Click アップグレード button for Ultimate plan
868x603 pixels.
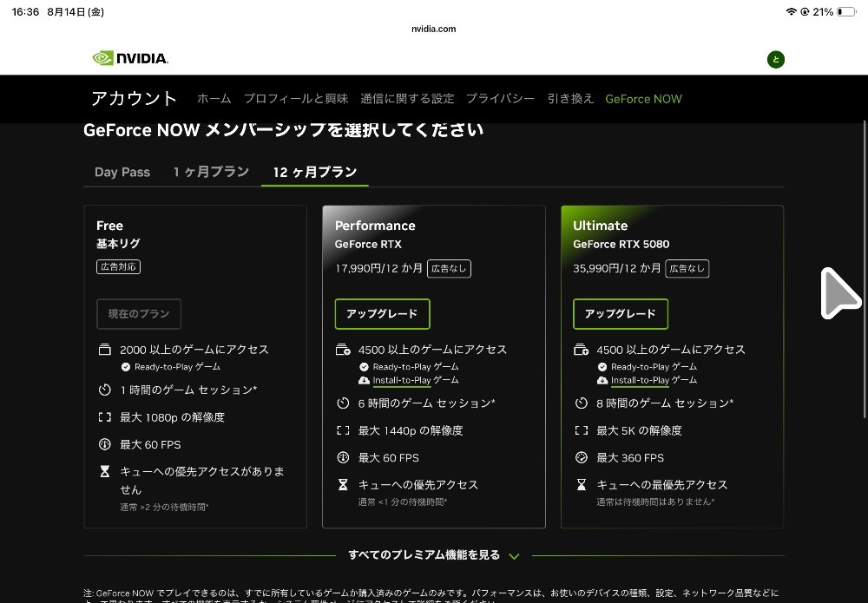(x=620, y=314)
